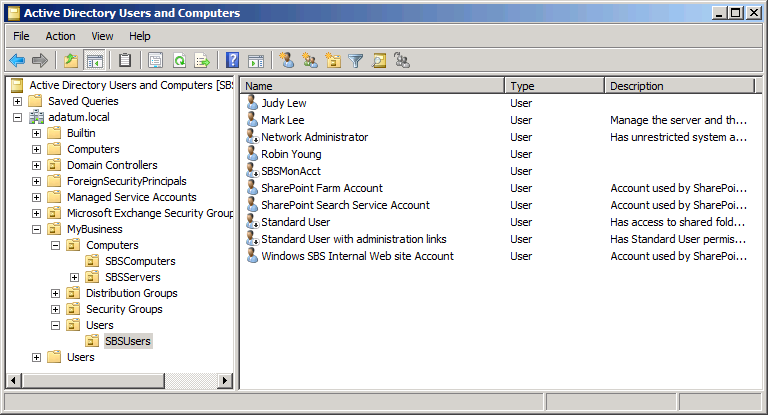The height and width of the screenshot is (415, 768).
Task: Open the View menu
Action: (x=103, y=36)
